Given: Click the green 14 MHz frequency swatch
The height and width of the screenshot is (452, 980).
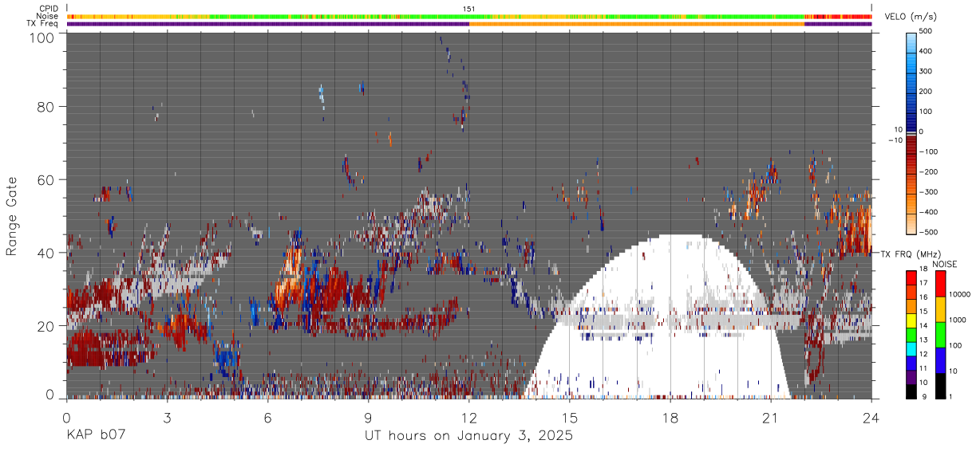Looking at the screenshot, I should (911, 335).
